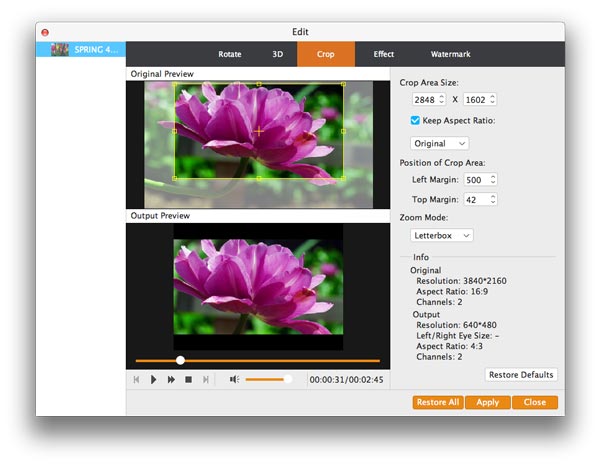This screenshot has height=465, width=600.
Task: Click the bottom-middle crop handle
Action: (259, 178)
